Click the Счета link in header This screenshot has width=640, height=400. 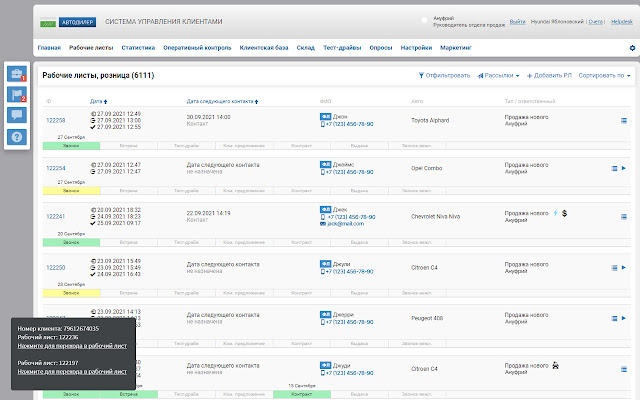596,22
